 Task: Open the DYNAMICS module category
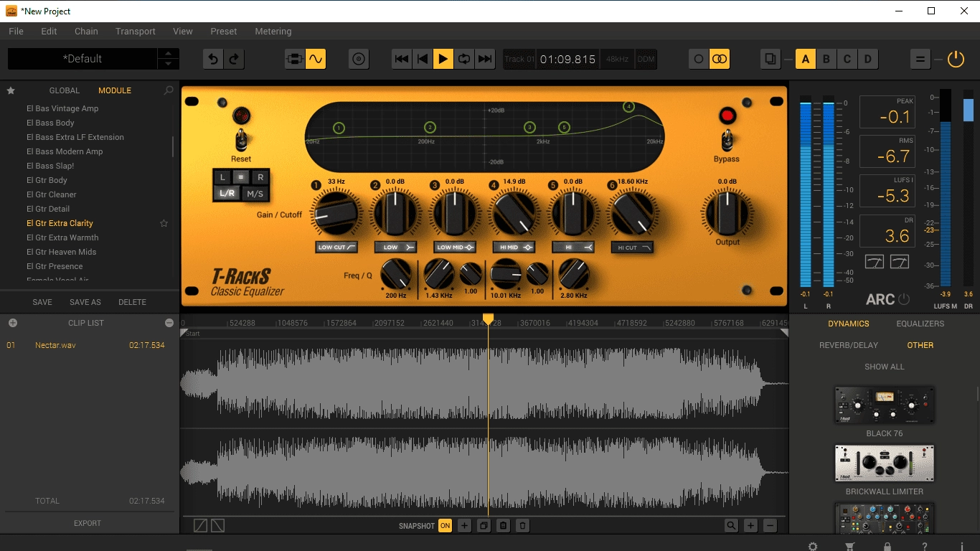[849, 324]
